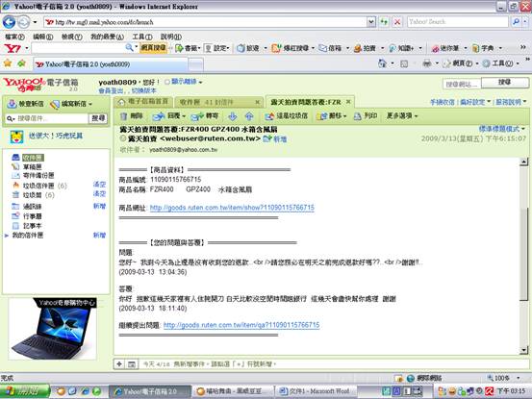
Task: Click the Yahoo toolbar 信箱 mail button
Action: tap(330, 48)
